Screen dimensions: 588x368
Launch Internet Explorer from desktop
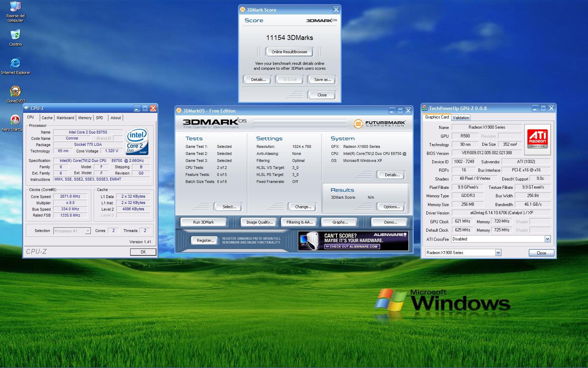[x=15, y=63]
